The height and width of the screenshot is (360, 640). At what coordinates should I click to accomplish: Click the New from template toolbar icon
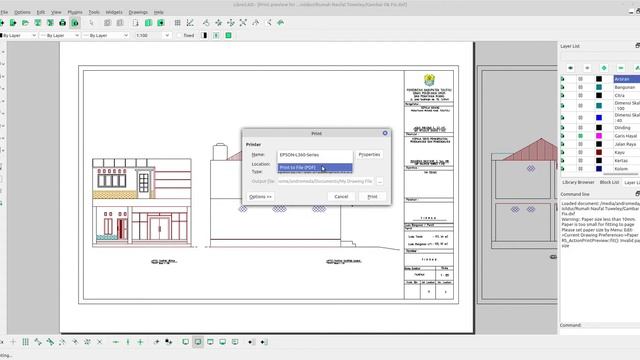(13, 23)
